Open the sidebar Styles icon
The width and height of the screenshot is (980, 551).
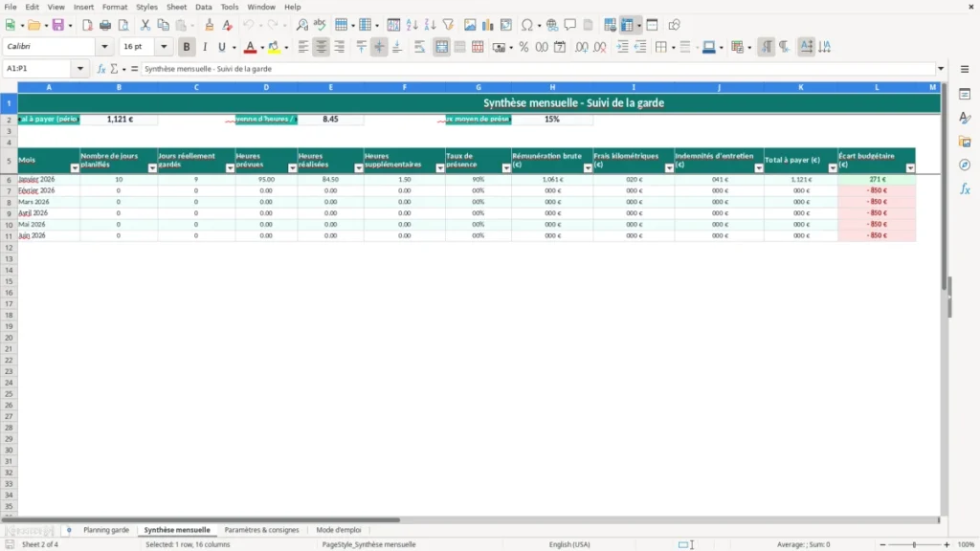click(x=965, y=118)
